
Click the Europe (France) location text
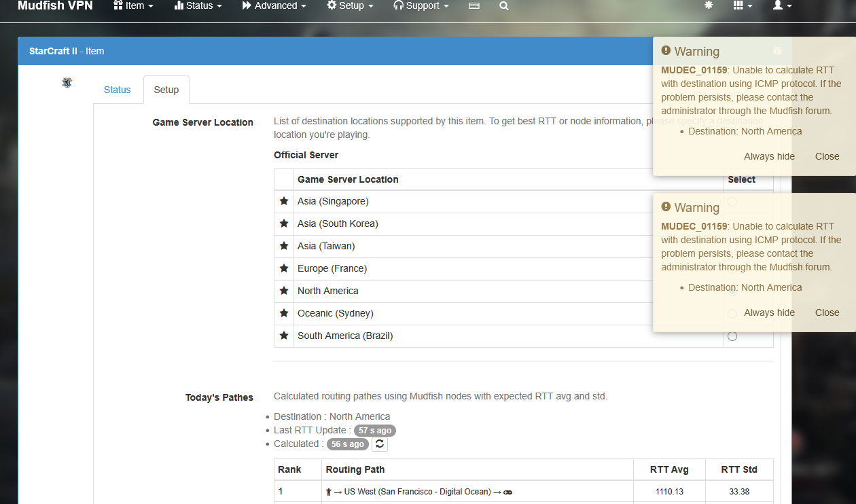coord(332,268)
